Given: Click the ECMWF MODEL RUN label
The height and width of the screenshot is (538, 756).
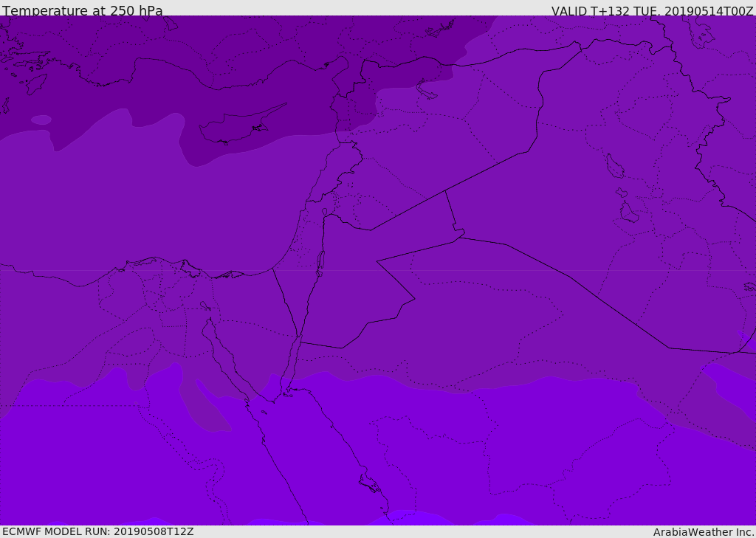Looking at the screenshot, I should 98,531.
